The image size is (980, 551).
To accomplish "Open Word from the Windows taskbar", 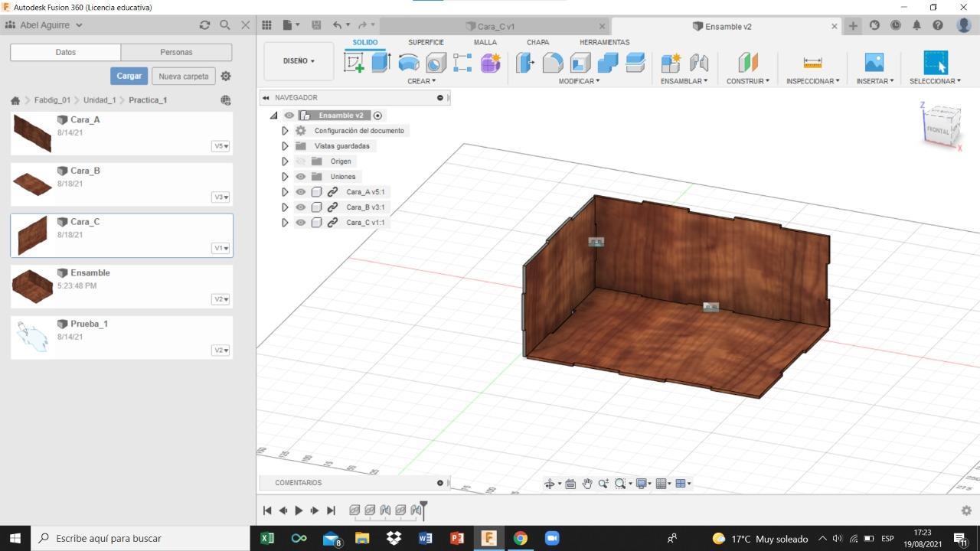I will pyautogui.click(x=425, y=538).
